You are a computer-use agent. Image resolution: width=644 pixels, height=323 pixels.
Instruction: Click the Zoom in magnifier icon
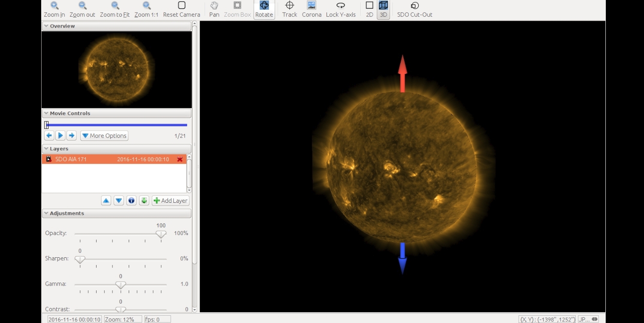click(x=54, y=6)
